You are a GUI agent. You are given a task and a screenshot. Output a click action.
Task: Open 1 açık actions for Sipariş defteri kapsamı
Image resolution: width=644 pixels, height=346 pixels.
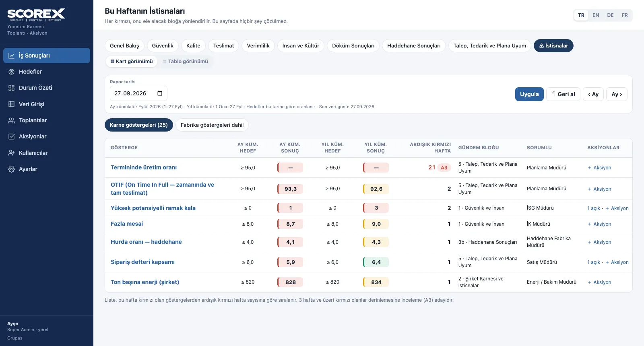[x=594, y=262]
